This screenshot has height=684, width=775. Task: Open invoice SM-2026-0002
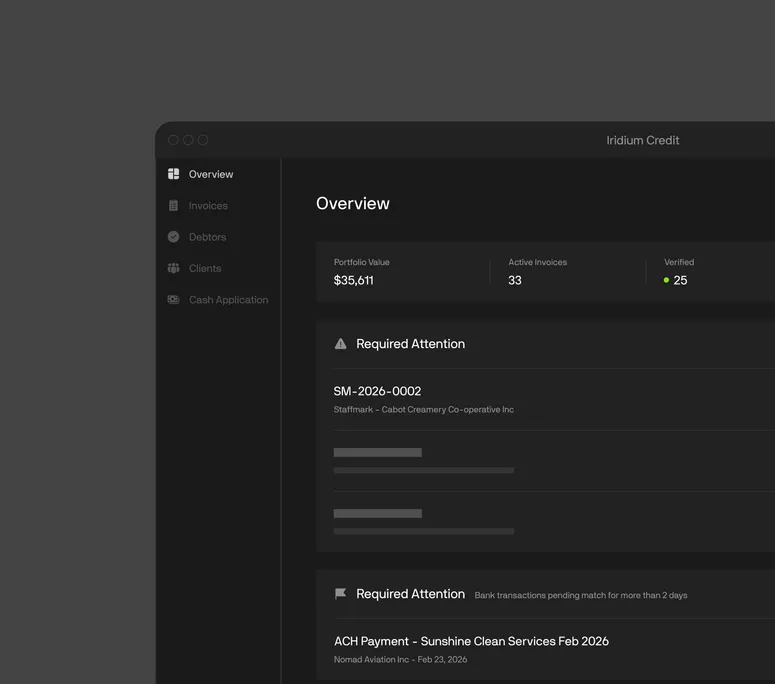377,391
